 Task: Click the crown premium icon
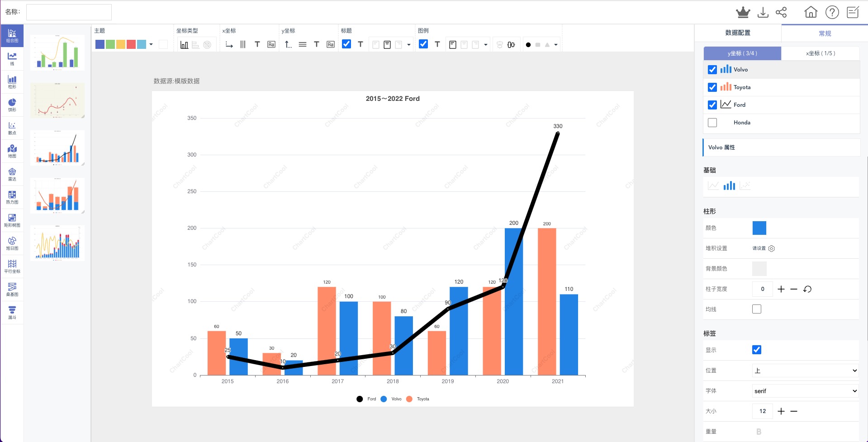tap(743, 12)
